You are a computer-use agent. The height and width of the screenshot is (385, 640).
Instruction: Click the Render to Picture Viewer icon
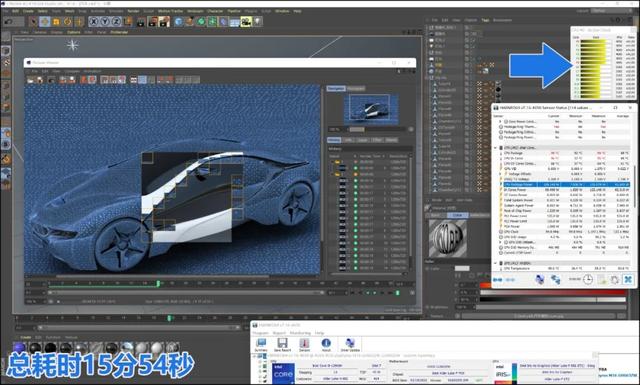(x=153, y=21)
